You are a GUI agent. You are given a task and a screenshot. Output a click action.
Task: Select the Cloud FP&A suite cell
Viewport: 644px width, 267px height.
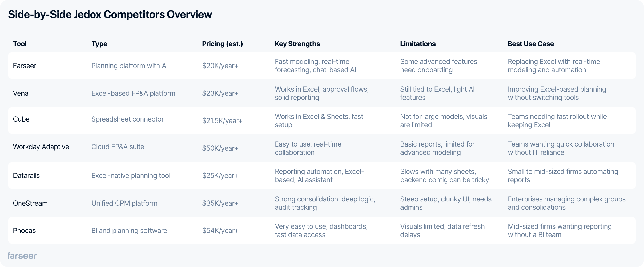pos(118,147)
